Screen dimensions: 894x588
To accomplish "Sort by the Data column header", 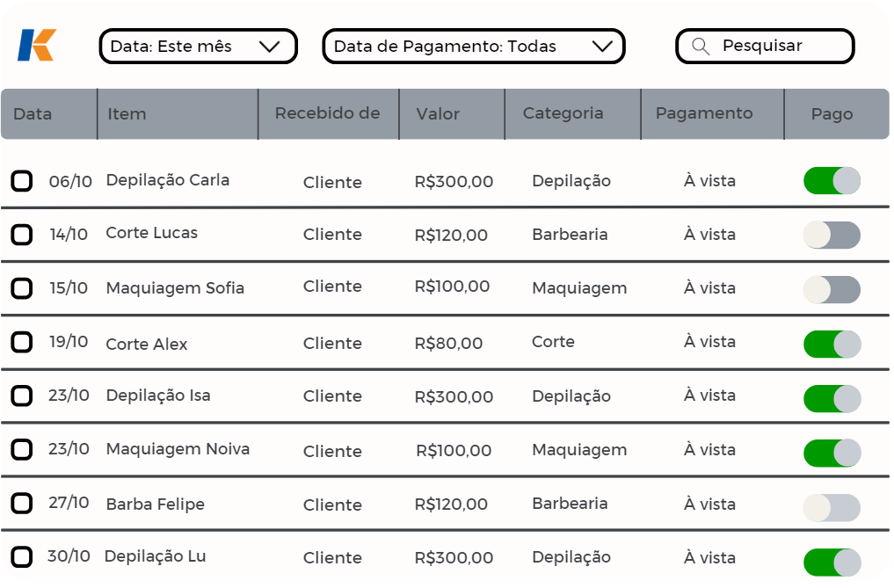I will pos(33,114).
